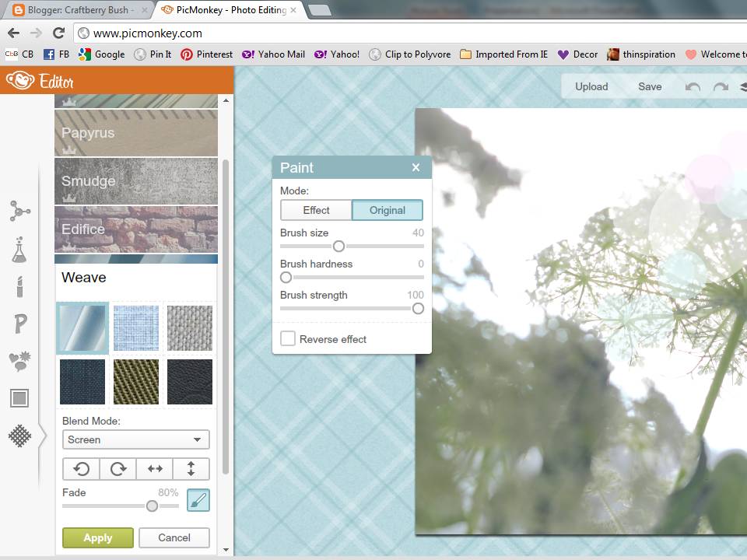
Task: Click the address bar URL field
Action: pyautogui.click(x=410, y=33)
